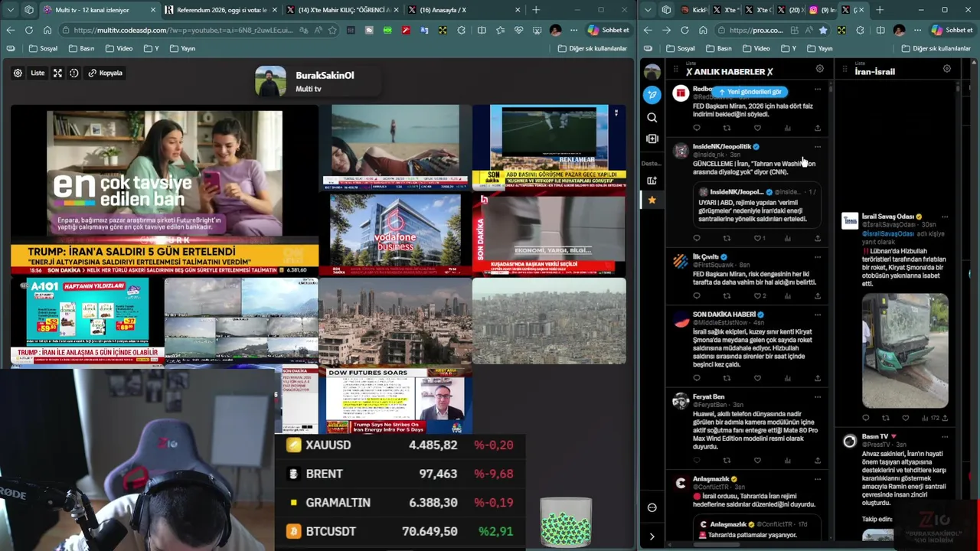980x551 pixels.
Task: Click the pro.x.com address bar
Action: pos(756,30)
